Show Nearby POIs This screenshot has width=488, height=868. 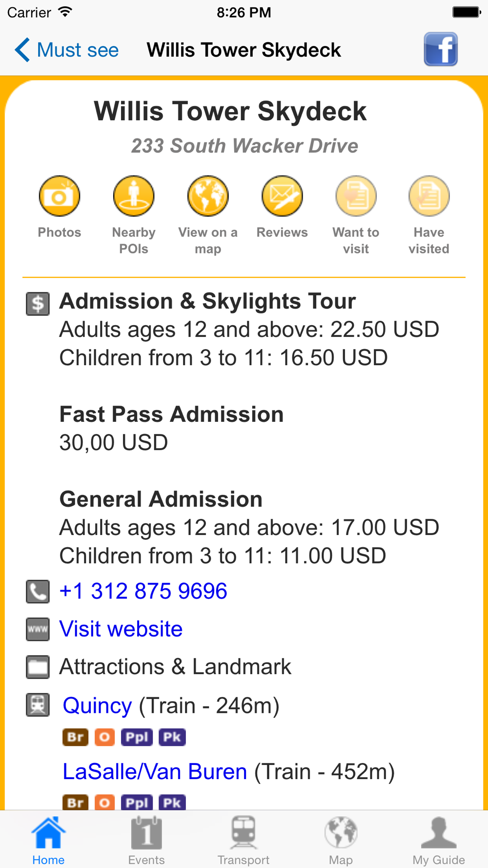134,196
